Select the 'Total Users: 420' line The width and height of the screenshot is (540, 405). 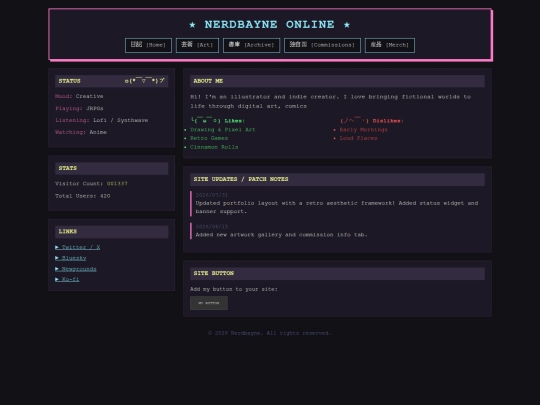coord(83,196)
